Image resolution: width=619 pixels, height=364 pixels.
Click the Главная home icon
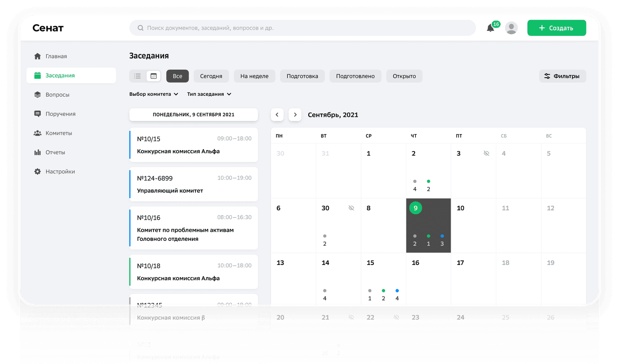coord(37,56)
